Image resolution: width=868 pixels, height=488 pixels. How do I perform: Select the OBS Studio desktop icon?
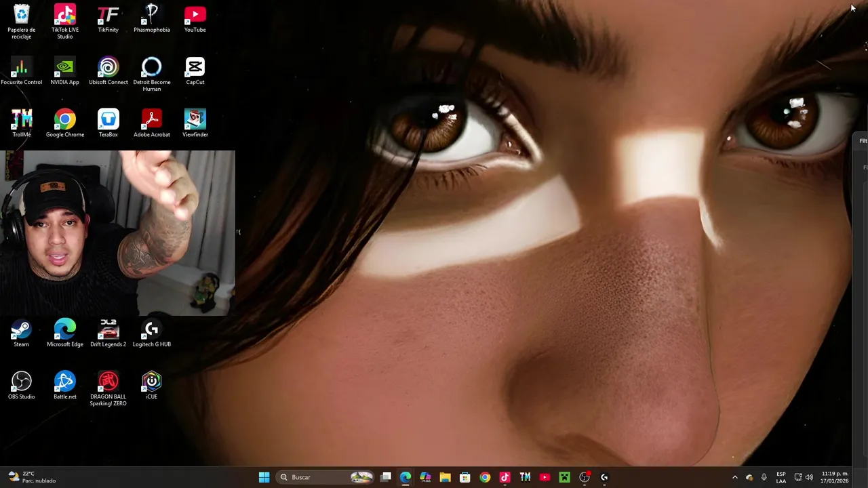point(22,385)
